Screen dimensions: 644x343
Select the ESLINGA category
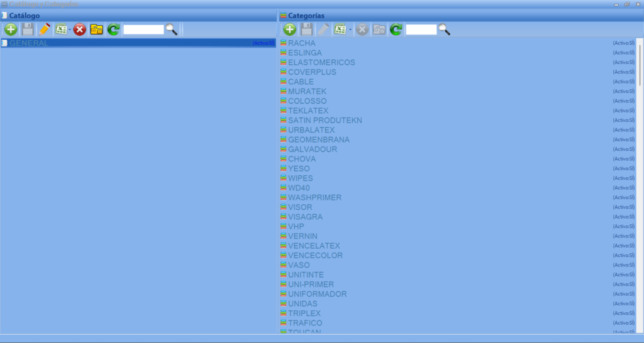click(458, 53)
